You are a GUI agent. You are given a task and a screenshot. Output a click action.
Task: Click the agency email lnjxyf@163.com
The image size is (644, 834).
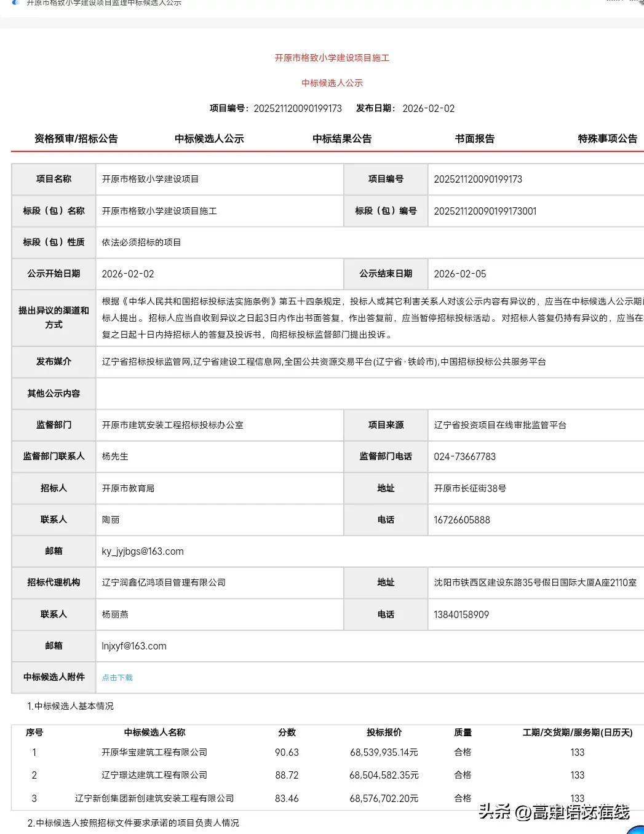[134, 646]
